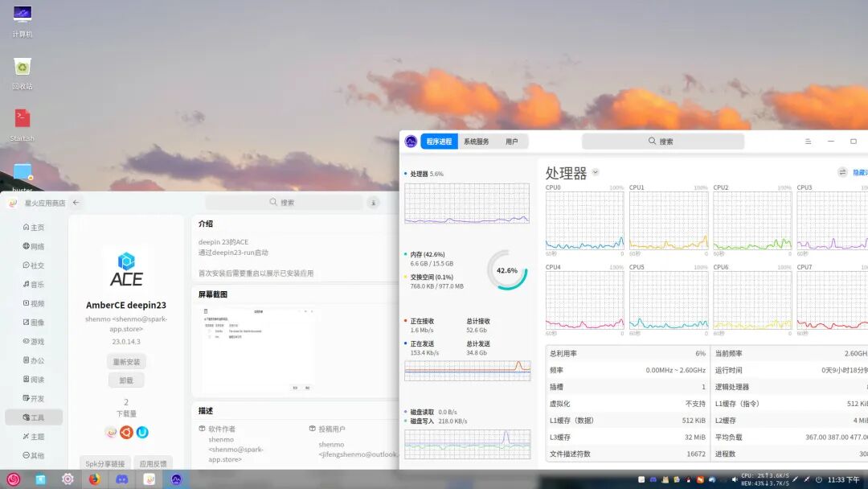The width and height of the screenshot is (868, 489).
Task: Click the CPU1 usage chart
Action: 669,220
